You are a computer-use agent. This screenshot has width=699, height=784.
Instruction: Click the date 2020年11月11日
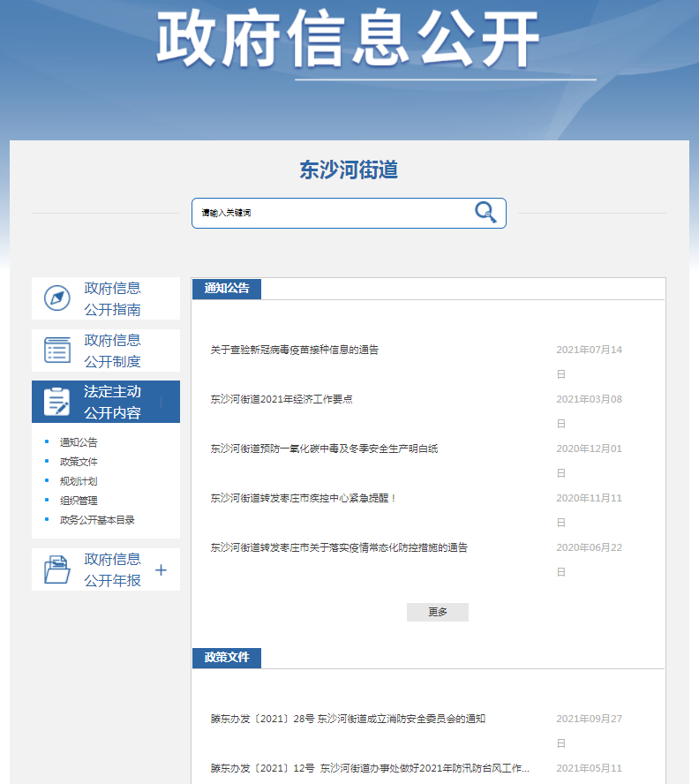(589, 510)
